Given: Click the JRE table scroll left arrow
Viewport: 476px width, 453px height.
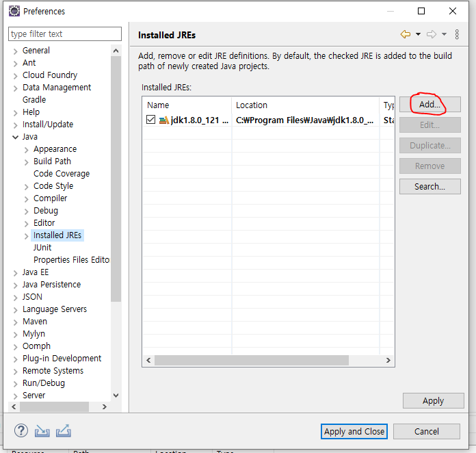Looking at the screenshot, I should tap(148, 361).
